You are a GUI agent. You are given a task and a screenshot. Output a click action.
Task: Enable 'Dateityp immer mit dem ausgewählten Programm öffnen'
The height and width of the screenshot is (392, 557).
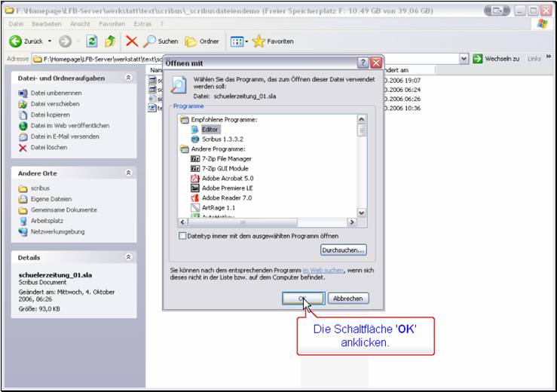tap(182, 236)
